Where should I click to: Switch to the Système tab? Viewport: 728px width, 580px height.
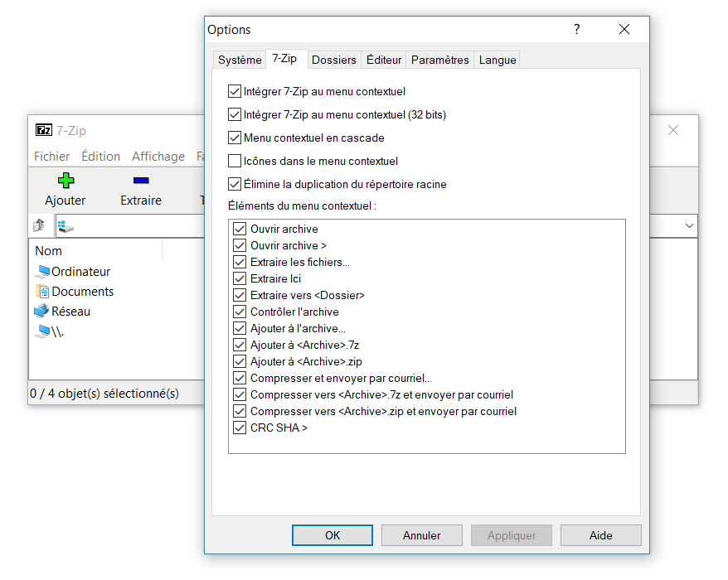(x=240, y=60)
